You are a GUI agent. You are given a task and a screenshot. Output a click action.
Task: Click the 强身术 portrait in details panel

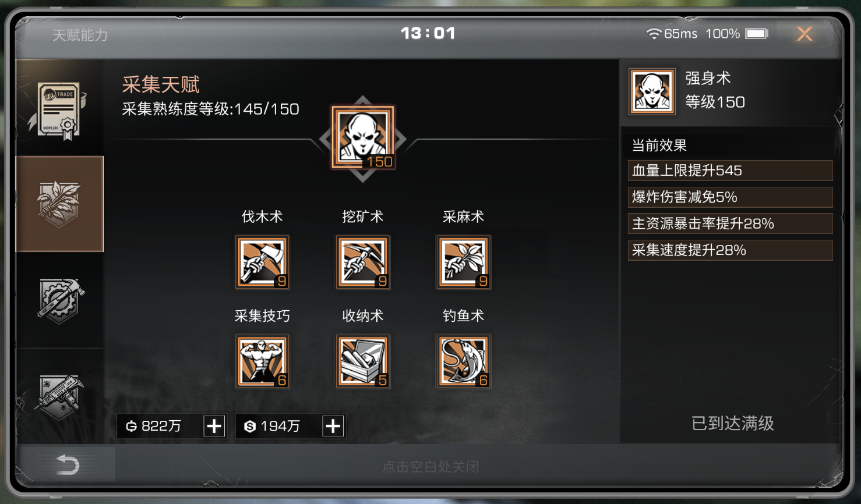coord(652,91)
